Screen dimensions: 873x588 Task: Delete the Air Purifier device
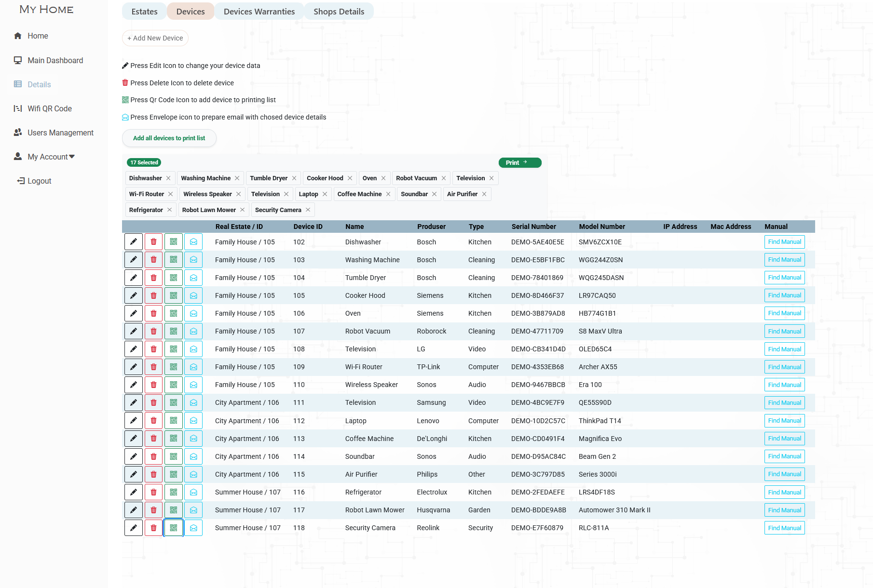(153, 474)
